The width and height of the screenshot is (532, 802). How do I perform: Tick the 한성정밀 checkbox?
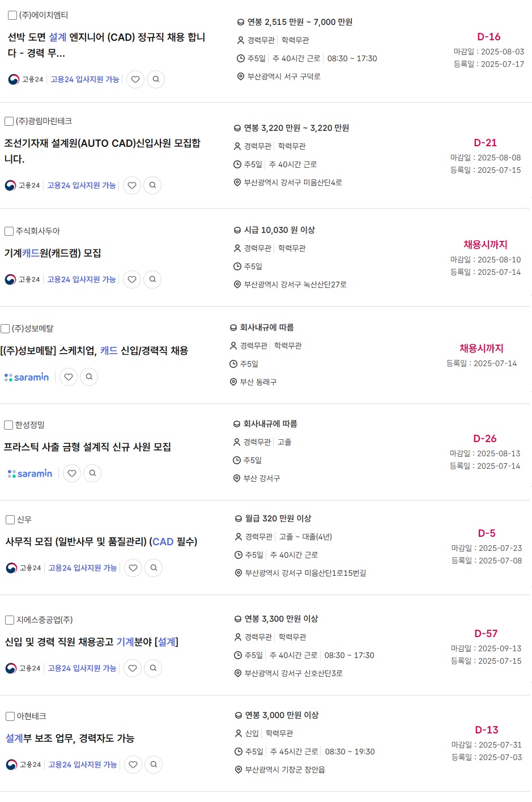tap(8, 425)
